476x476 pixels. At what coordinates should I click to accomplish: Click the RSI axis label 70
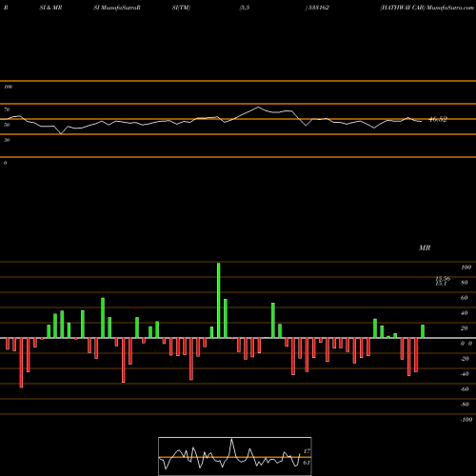7,109
